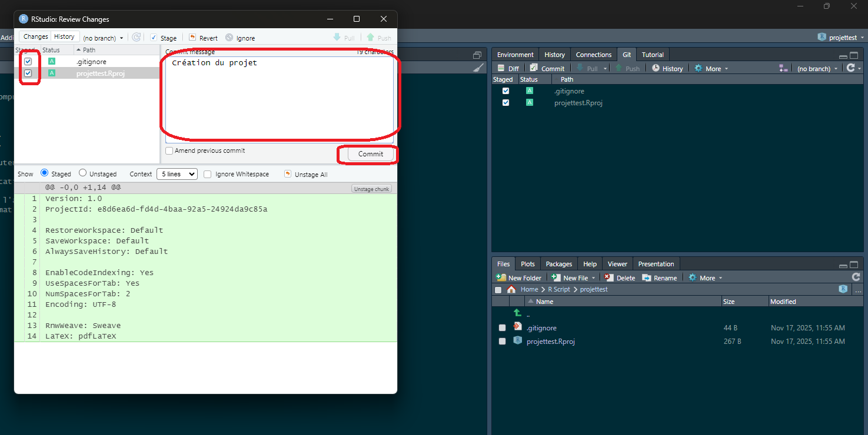This screenshot has height=435, width=868.
Task: Click the Rename icon in Files pane
Action: (x=647, y=277)
